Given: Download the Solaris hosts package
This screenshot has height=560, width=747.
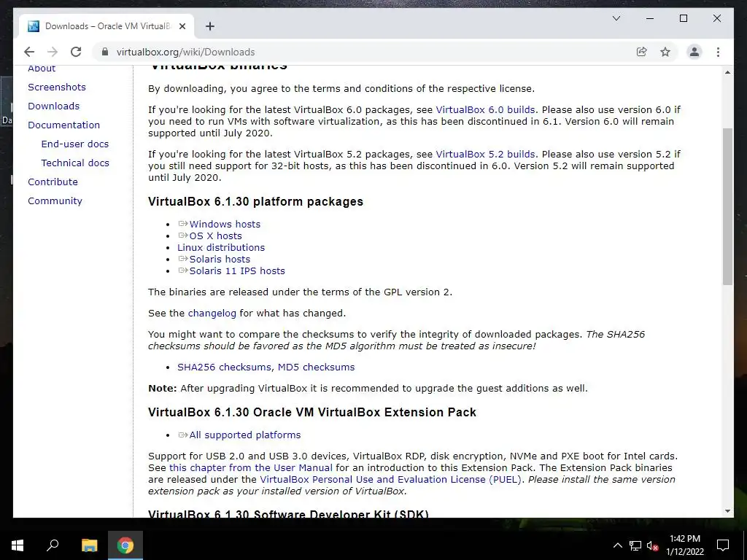Looking at the screenshot, I should (x=219, y=259).
